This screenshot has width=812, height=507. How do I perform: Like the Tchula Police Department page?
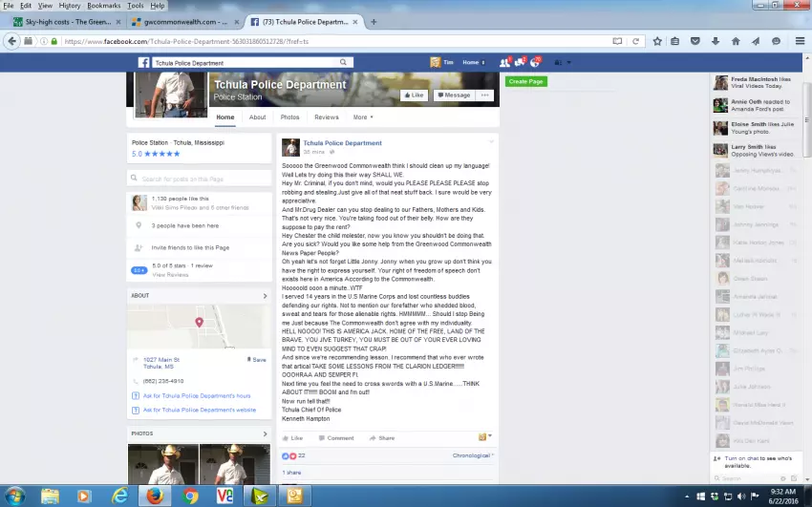pos(414,95)
